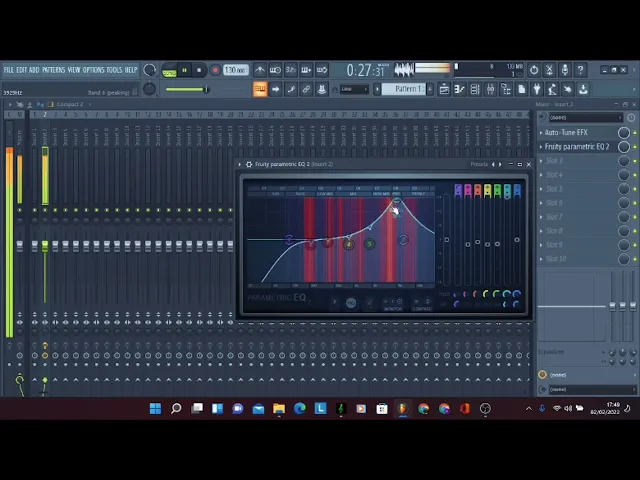Open the EDIT menu
The width and height of the screenshot is (640, 480).
click(x=21, y=70)
